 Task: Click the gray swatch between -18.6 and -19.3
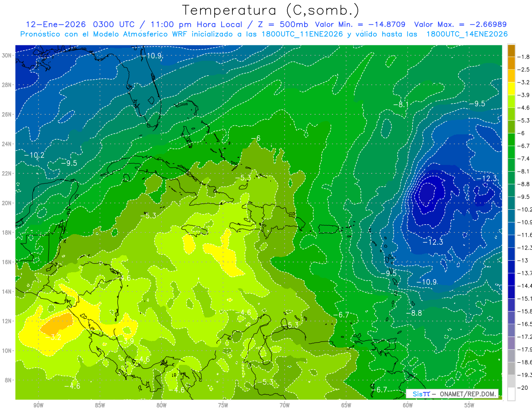tap(511, 369)
